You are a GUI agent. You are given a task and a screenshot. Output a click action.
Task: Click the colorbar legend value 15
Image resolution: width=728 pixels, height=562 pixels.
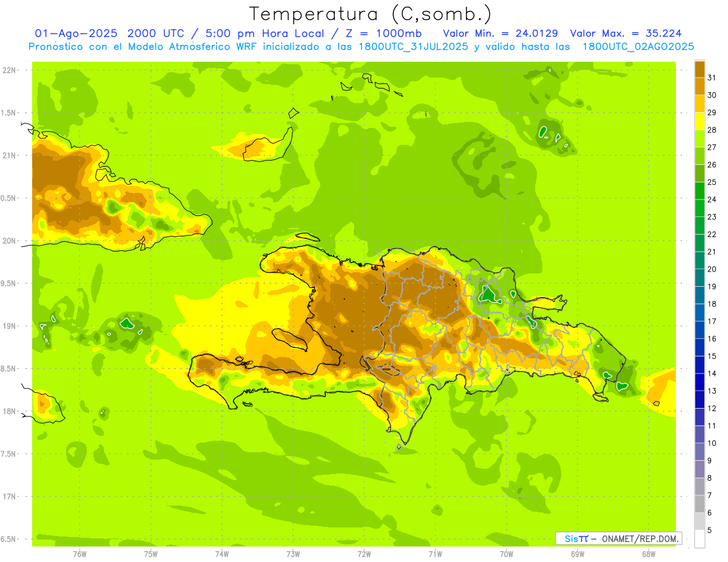pos(712,356)
